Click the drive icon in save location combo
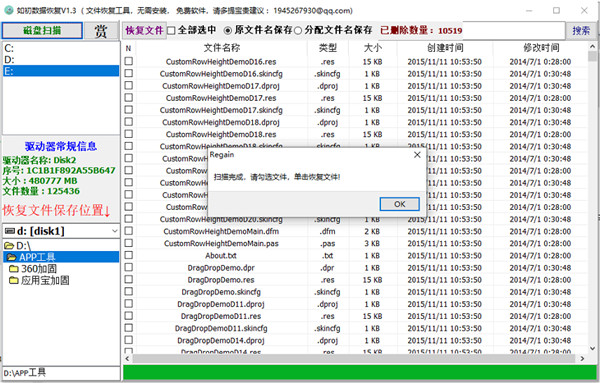This screenshot has width=600, height=383. point(10,231)
